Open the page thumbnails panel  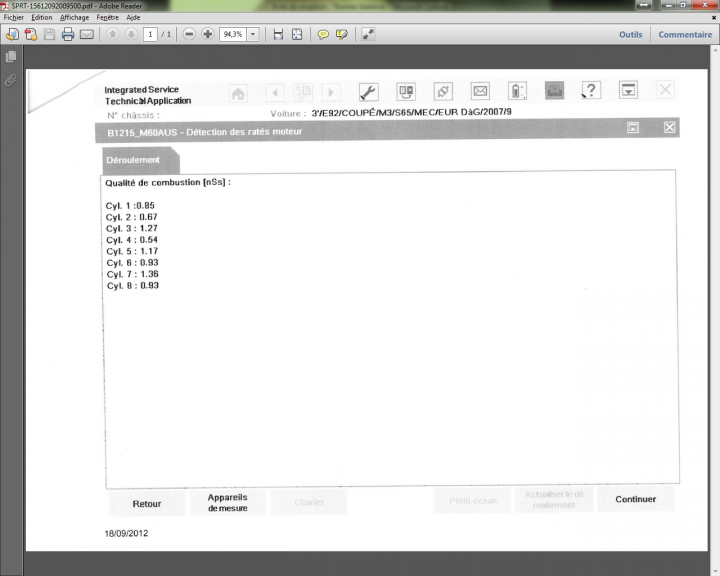click(x=11, y=56)
